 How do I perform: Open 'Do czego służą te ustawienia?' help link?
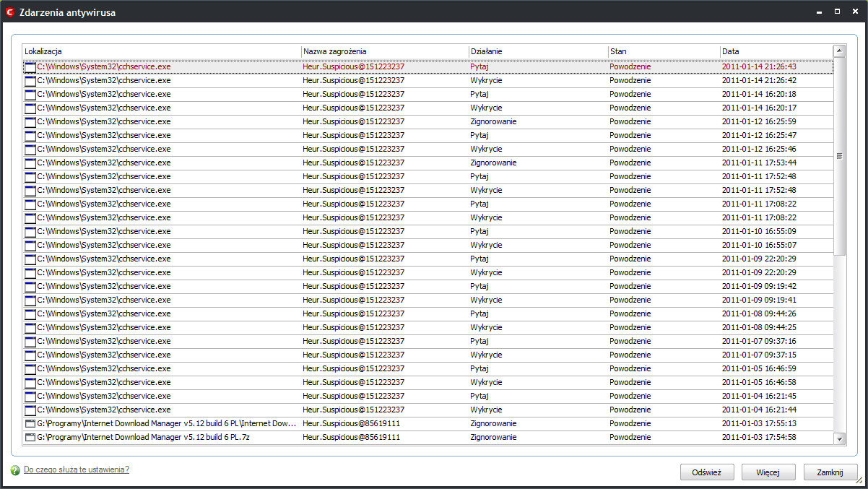click(77, 469)
